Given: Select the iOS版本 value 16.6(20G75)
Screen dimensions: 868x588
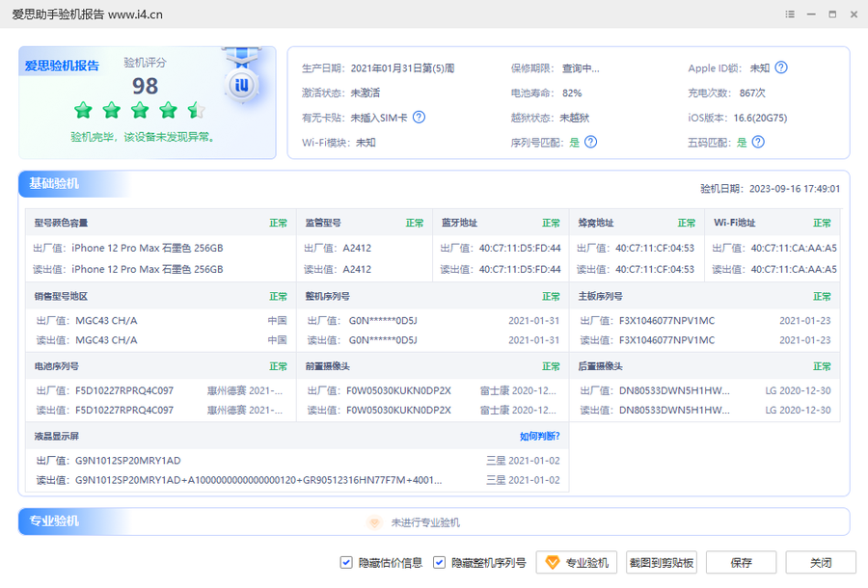Looking at the screenshot, I should click(760, 118).
